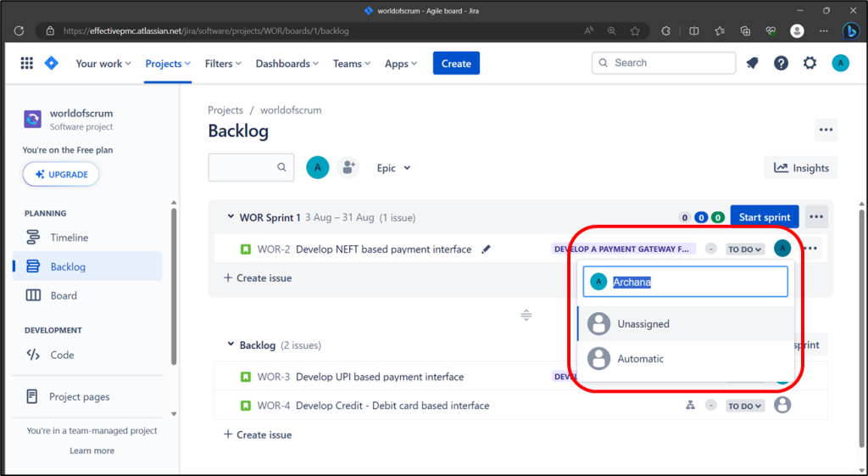Click the browser refresh icon

(x=19, y=31)
